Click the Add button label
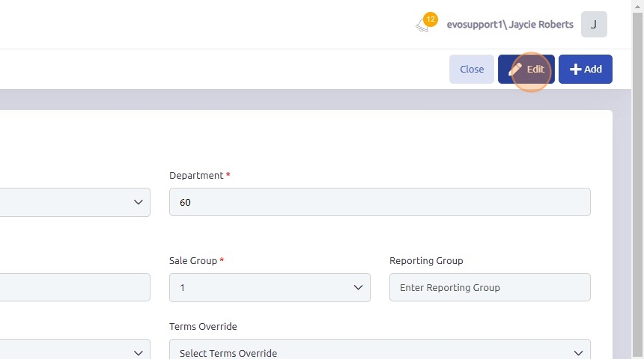Screen dimensions: 644x359 (x=593, y=69)
